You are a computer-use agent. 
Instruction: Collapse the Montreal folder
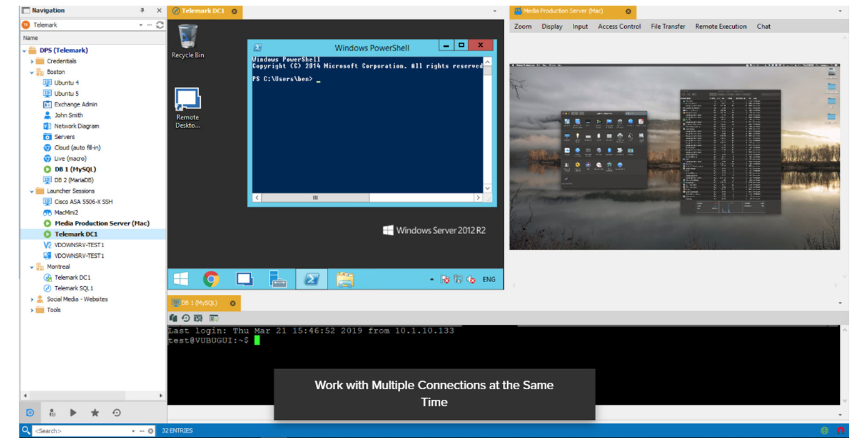point(32,267)
